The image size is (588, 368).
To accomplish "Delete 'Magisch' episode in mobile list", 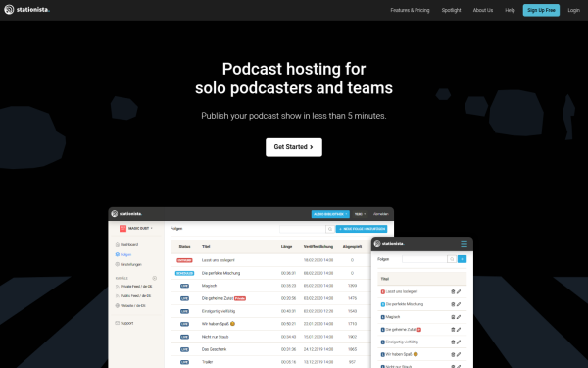I will 453,317.
